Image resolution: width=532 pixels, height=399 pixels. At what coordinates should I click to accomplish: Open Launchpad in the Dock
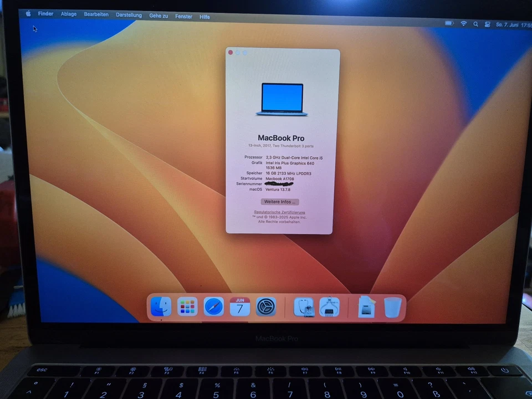187,306
